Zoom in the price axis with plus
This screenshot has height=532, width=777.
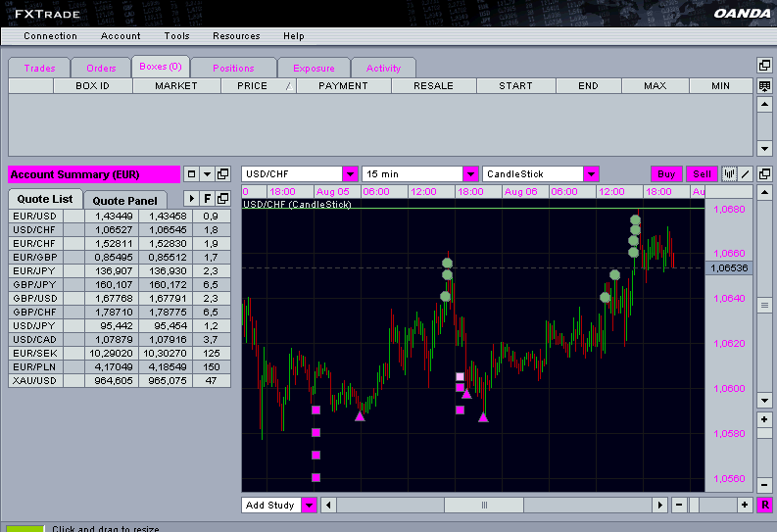[x=764, y=419]
